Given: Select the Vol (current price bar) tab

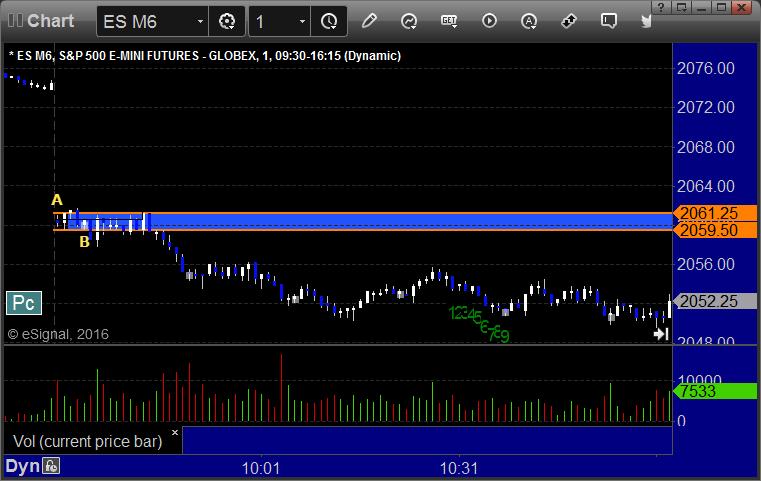Looking at the screenshot, I should tap(88, 441).
